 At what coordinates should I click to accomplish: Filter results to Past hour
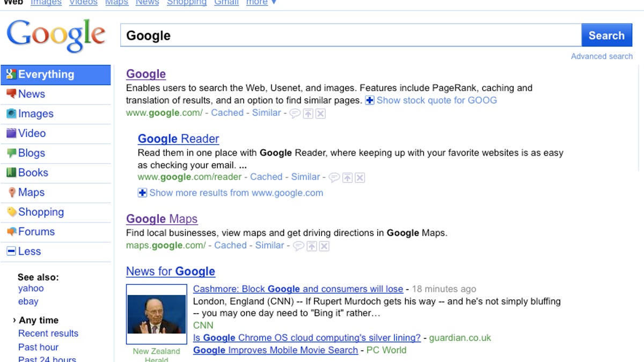click(x=38, y=347)
